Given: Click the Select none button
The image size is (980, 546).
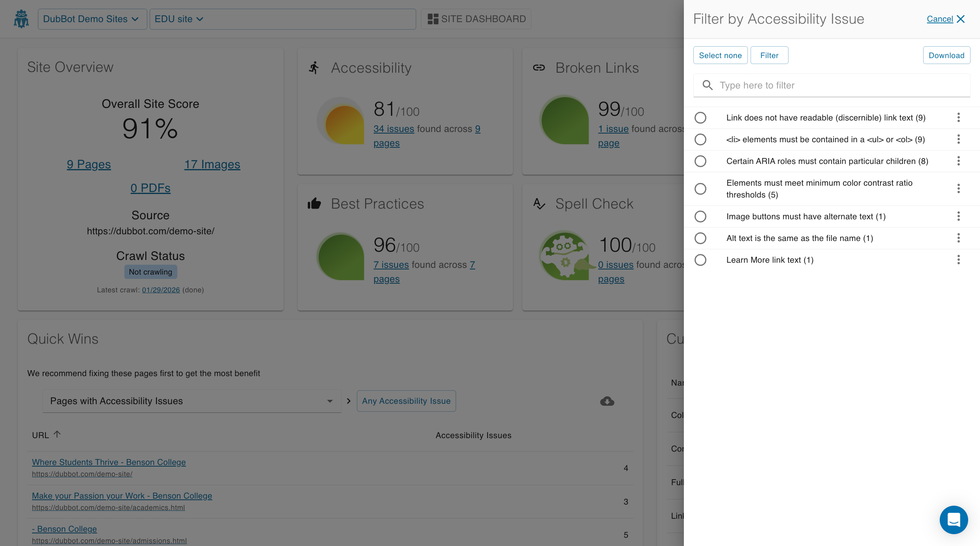Looking at the screenshot, I should pyautogui.click(x=720, y=55).
